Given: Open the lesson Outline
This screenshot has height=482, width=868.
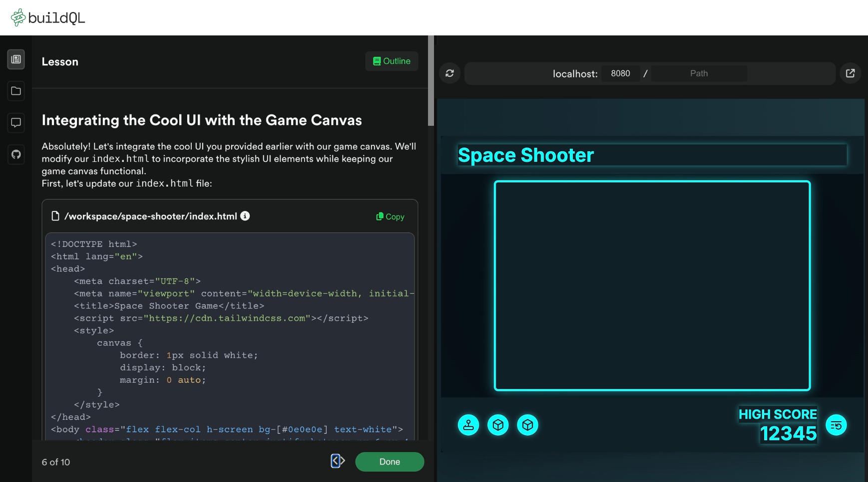Looking at the screenshot, I should point(392,61).
